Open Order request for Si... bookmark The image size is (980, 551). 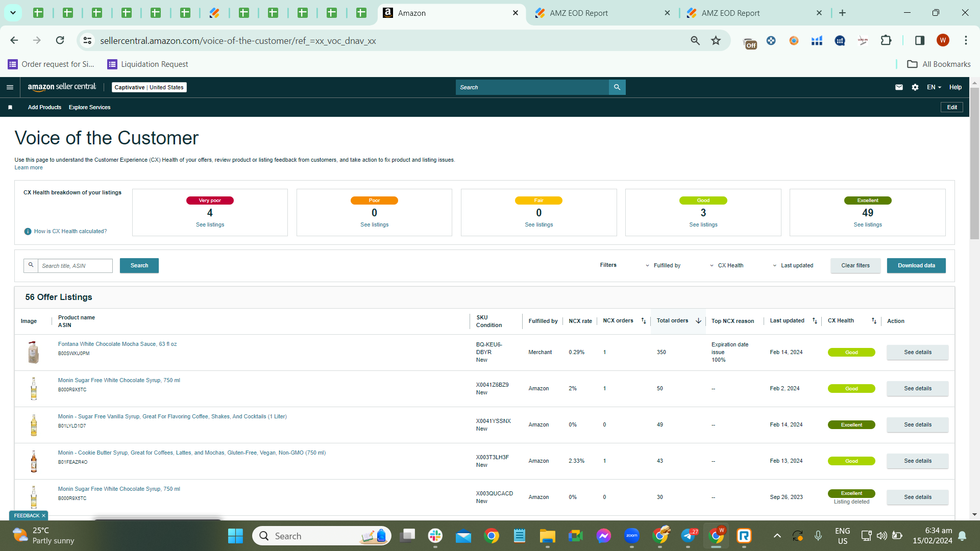[51, 64]
